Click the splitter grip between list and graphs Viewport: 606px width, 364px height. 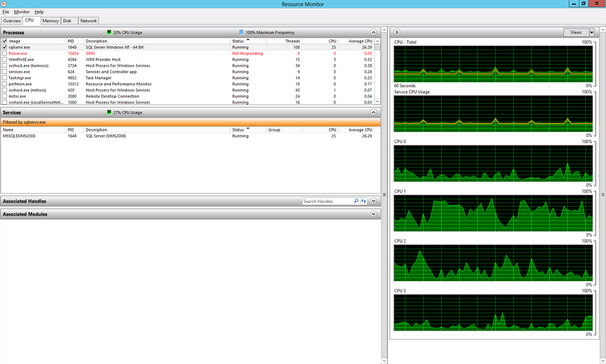384,195
